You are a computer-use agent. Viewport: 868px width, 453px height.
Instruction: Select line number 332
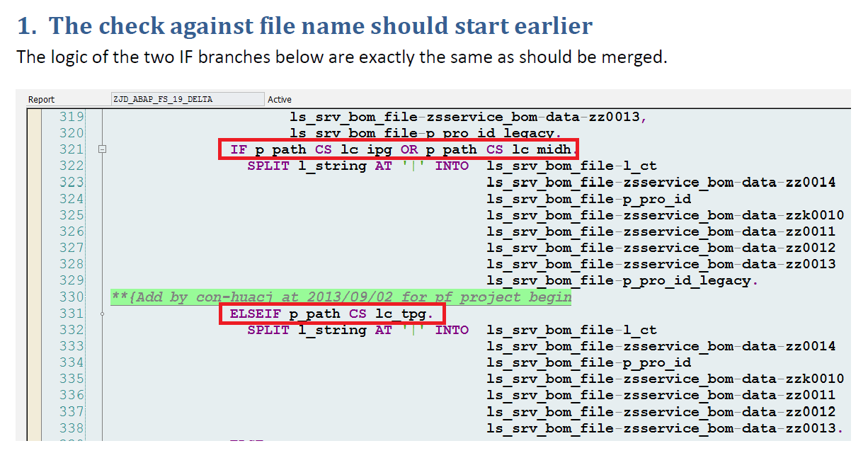point(72,330)
